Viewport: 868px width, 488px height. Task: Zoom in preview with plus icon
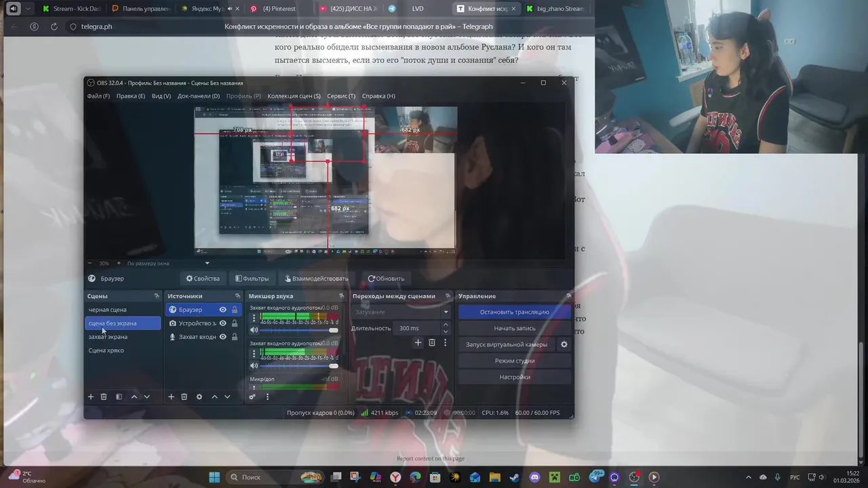119,263
